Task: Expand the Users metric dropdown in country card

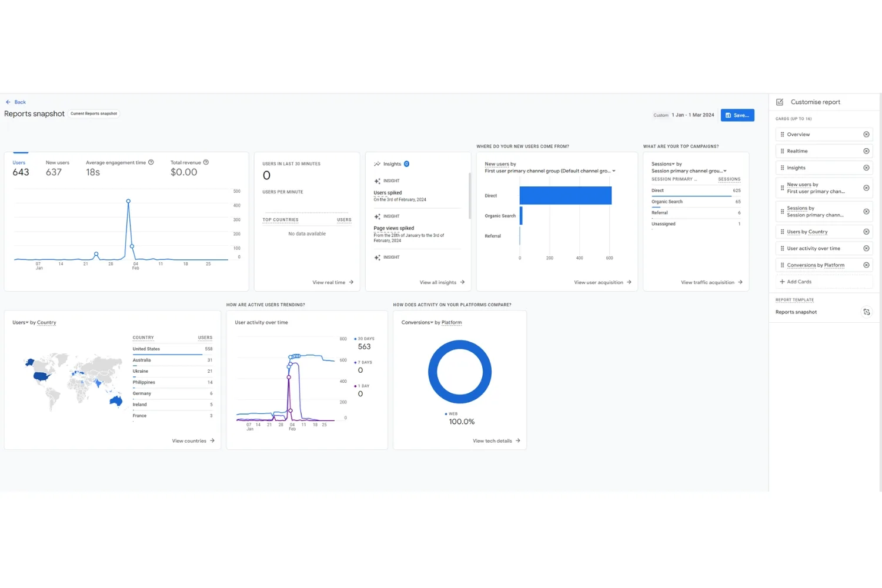Action: 27,322
